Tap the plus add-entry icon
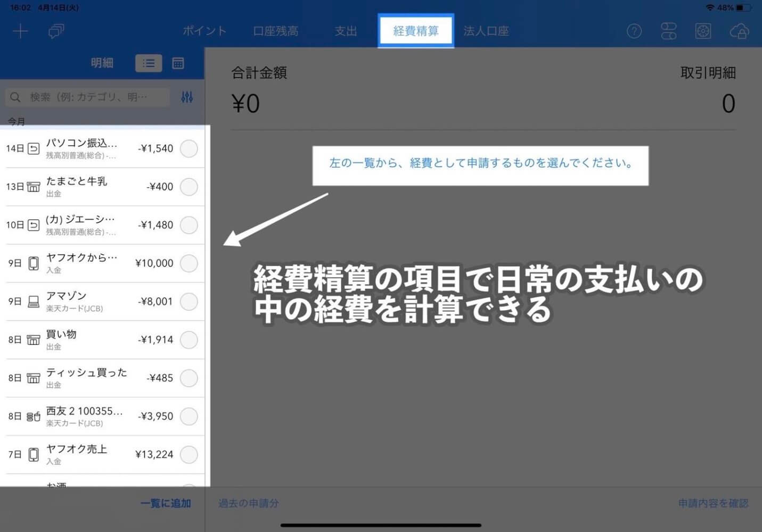Image resolution: width=762 pixels, height=532 pixels. tap(20, 31)
